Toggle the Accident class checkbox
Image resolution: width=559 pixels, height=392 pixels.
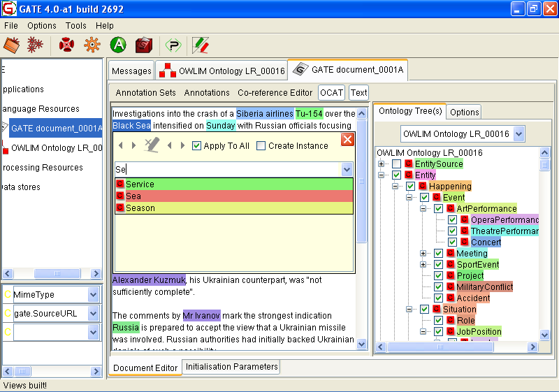(x=439, y=298)
